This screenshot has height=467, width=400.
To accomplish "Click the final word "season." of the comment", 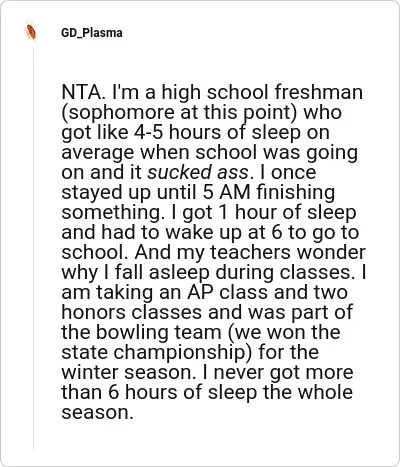I will coord(97,413).
